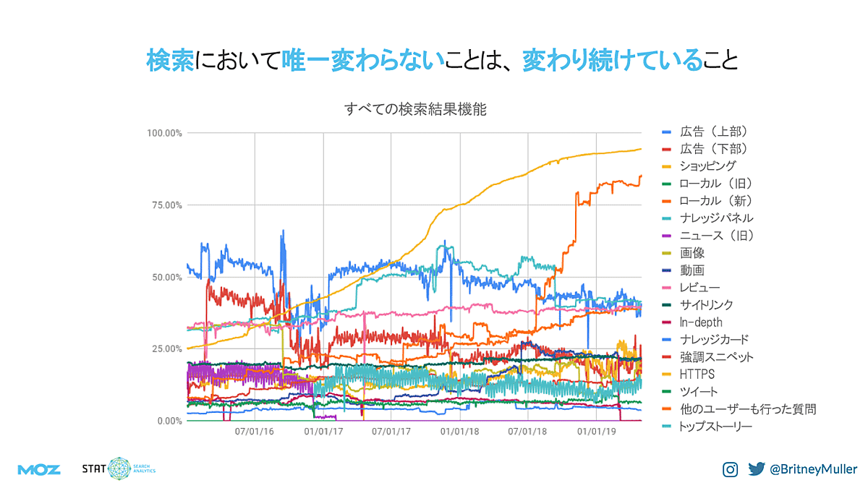This screenshot has width=868, height=488.
Task: Click the Twitter bird icon
Action: coord(756,469)
